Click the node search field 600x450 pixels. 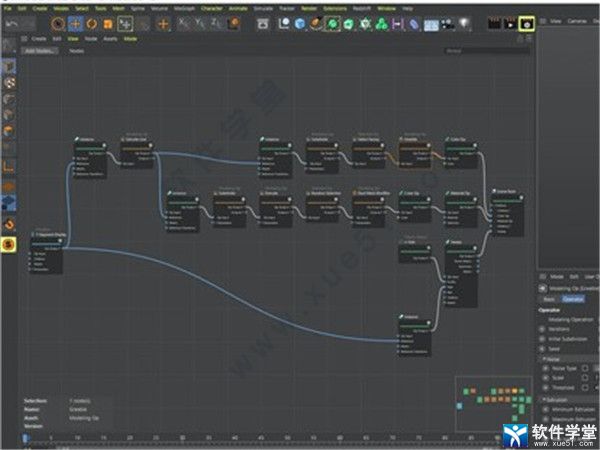(x=488, y=51)
